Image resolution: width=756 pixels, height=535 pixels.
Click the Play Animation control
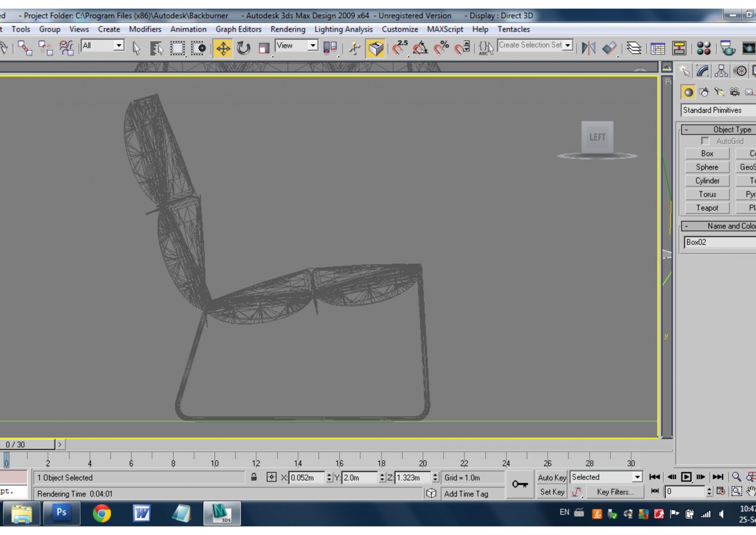(x=686, y=477)
